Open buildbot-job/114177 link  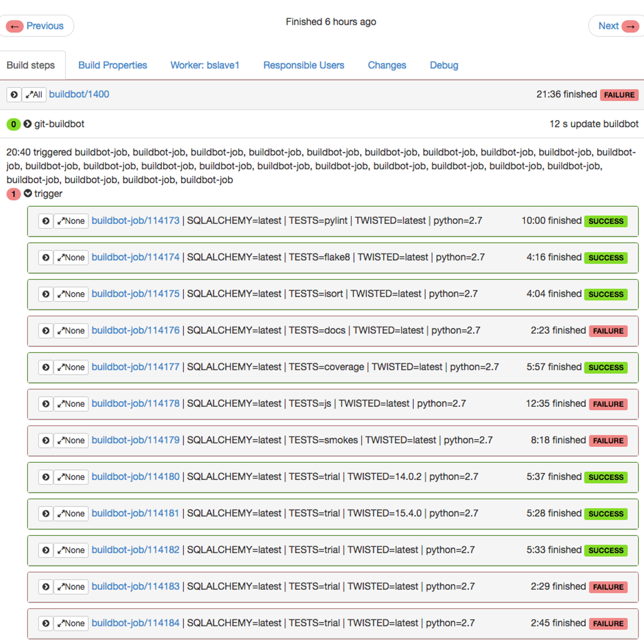click(135, 367)
